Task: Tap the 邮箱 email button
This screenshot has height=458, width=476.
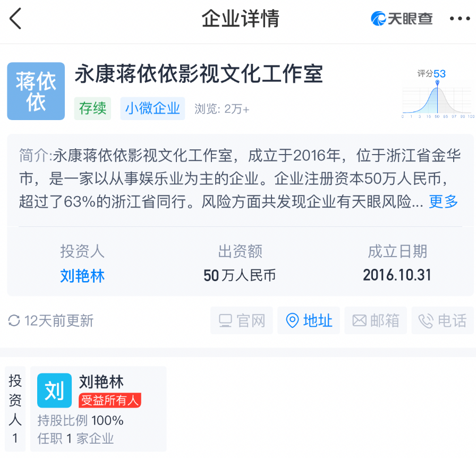Action: click(376, 320)
